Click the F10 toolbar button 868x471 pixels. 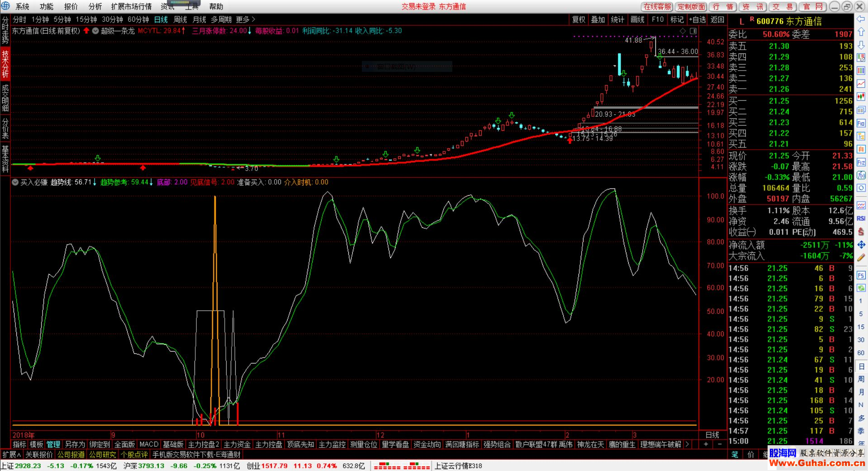pyautogui.click(x=658, y=19)
